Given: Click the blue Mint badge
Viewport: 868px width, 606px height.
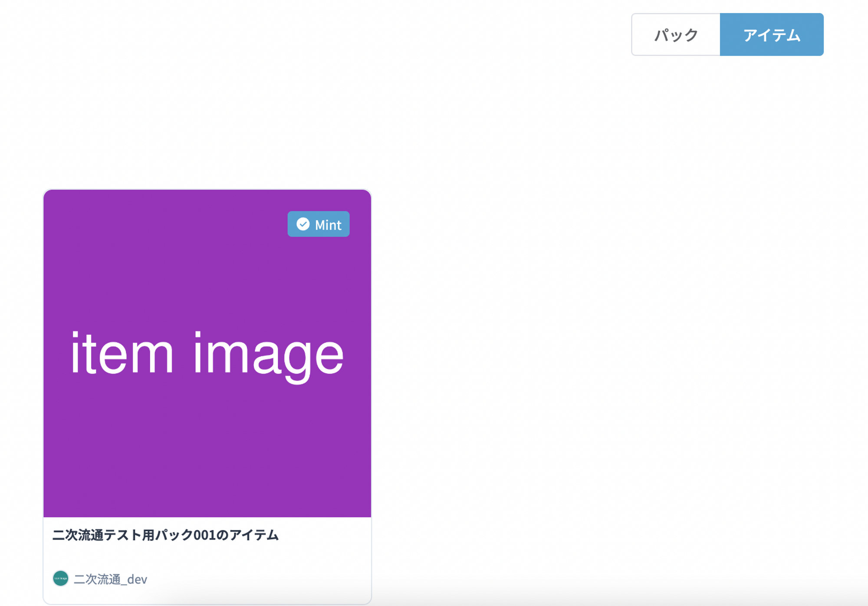Looking at the screenshot, I should [319, 224].
